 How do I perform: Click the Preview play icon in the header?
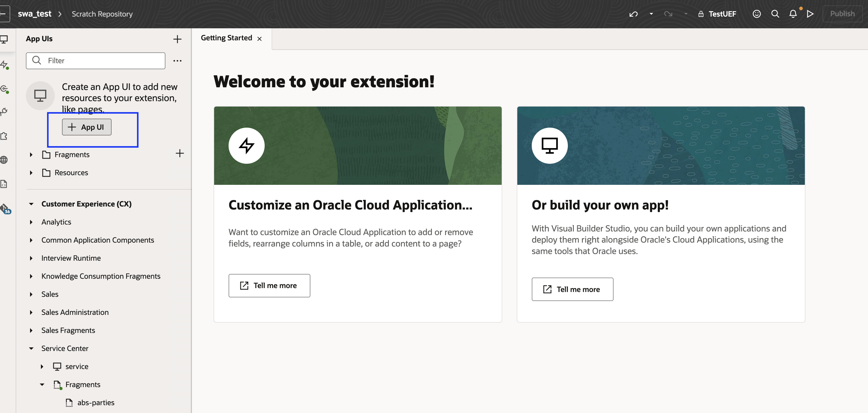[x=810, y=14]
